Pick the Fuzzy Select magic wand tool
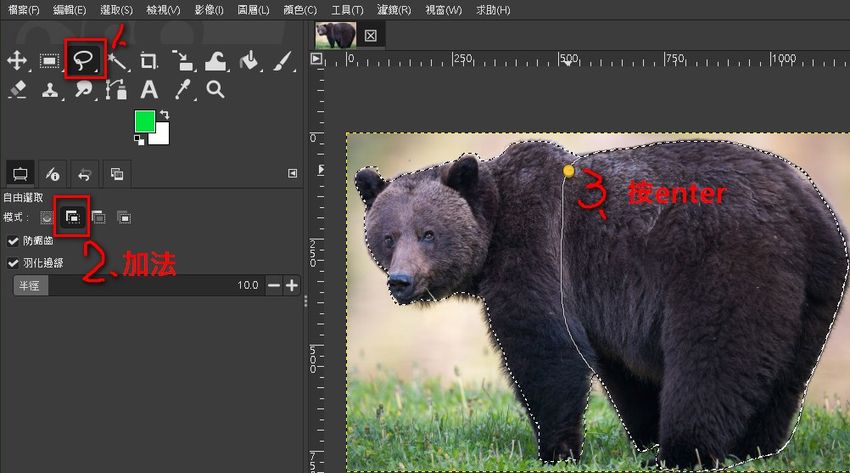Image resolution: width=850 pixels, height=473 pixels. tap(117, 61)
